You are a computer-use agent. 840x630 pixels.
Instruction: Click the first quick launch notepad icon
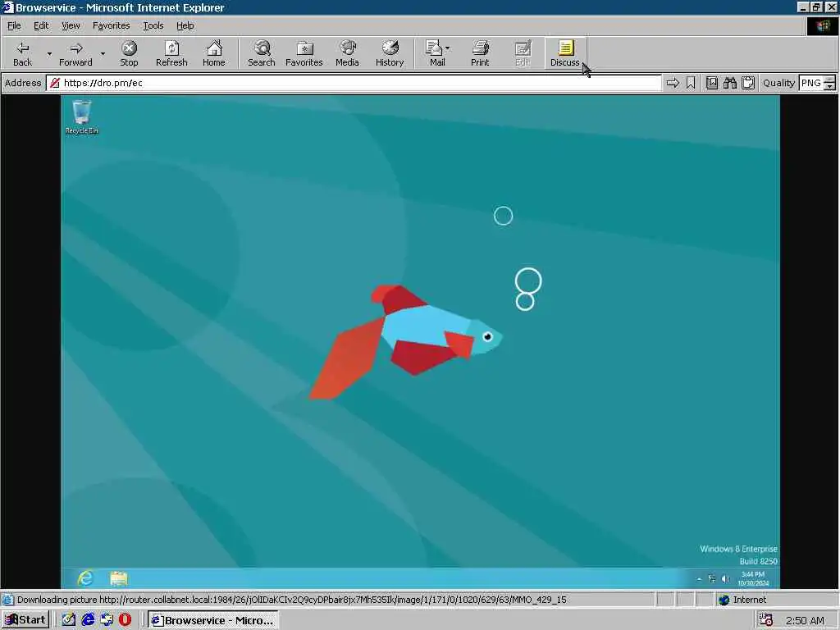pos(69,620)
